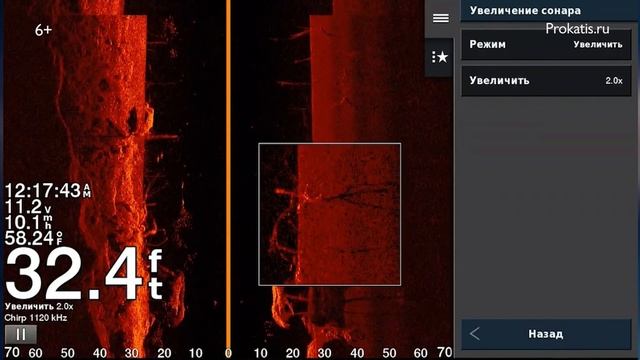This screenshot has width=640, height=360.
Task: Tap the 10.1 mph speed readout
Action: [29, 222]
